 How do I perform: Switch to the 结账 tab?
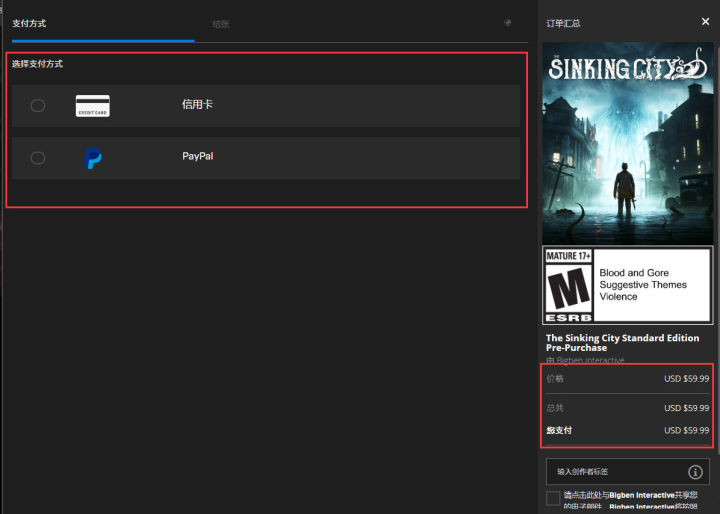221,23
